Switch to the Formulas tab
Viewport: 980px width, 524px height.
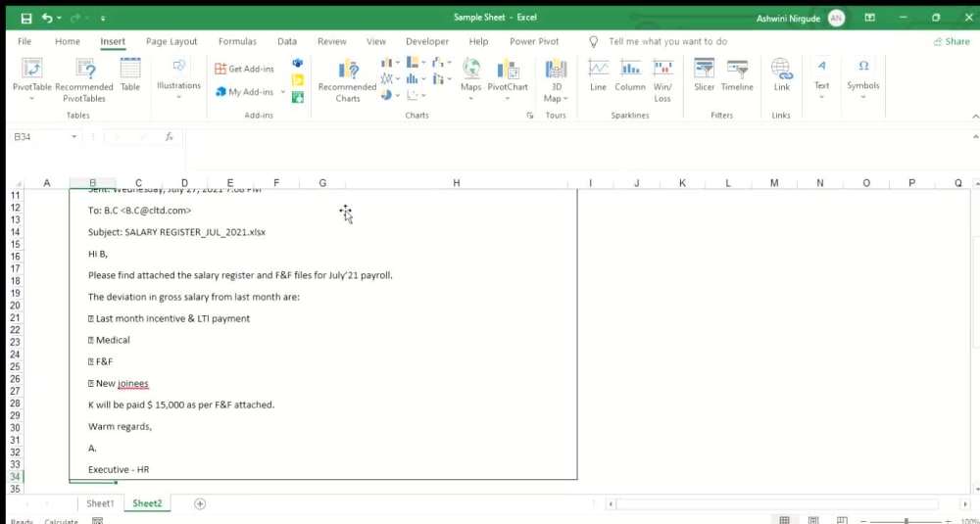pyautogui.click(x=237, y=41)
